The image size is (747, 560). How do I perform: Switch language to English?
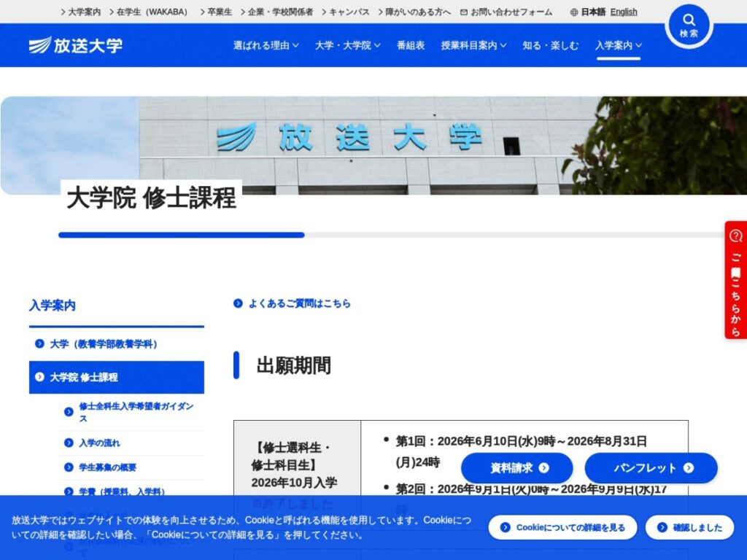pyautogui.click(x=624, y=12)
